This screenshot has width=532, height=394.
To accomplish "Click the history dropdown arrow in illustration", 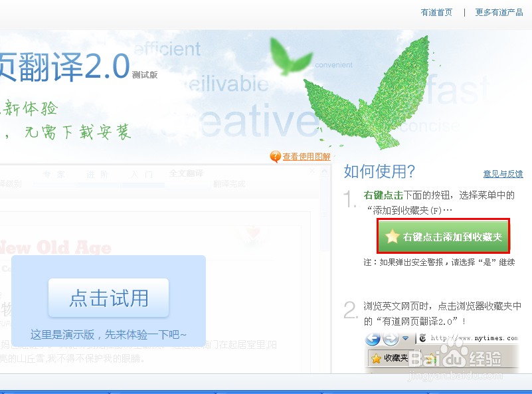I will point(405,338).
